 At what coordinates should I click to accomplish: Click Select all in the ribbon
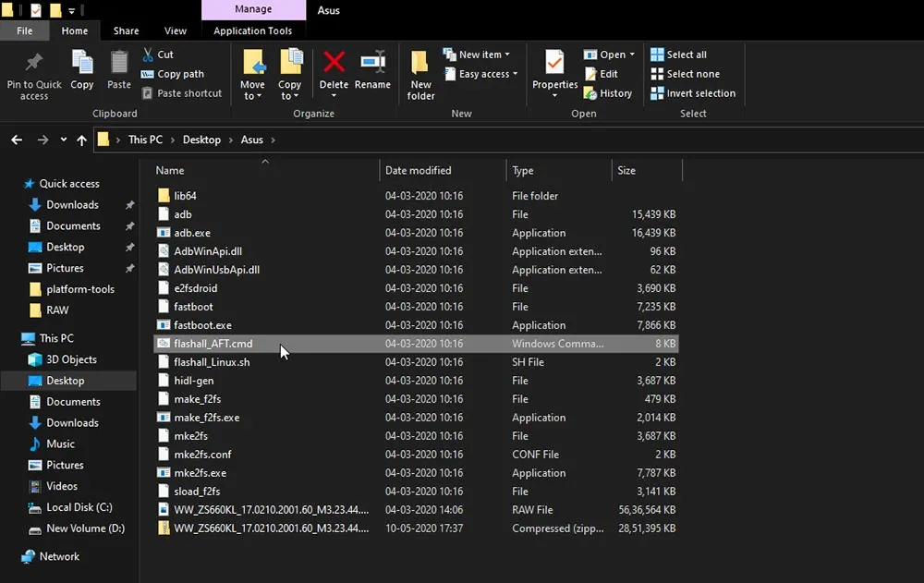(686, 55)
